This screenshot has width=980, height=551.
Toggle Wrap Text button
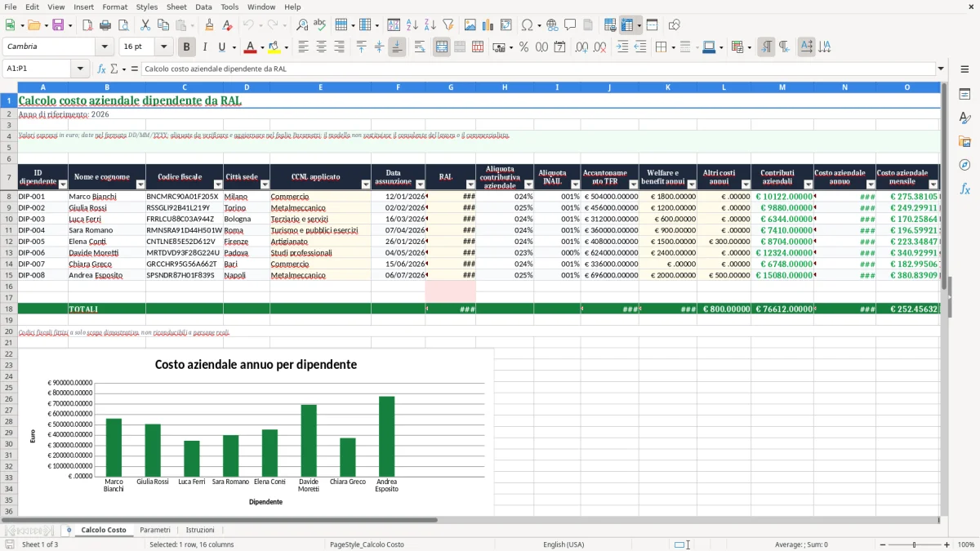(419, 47)
